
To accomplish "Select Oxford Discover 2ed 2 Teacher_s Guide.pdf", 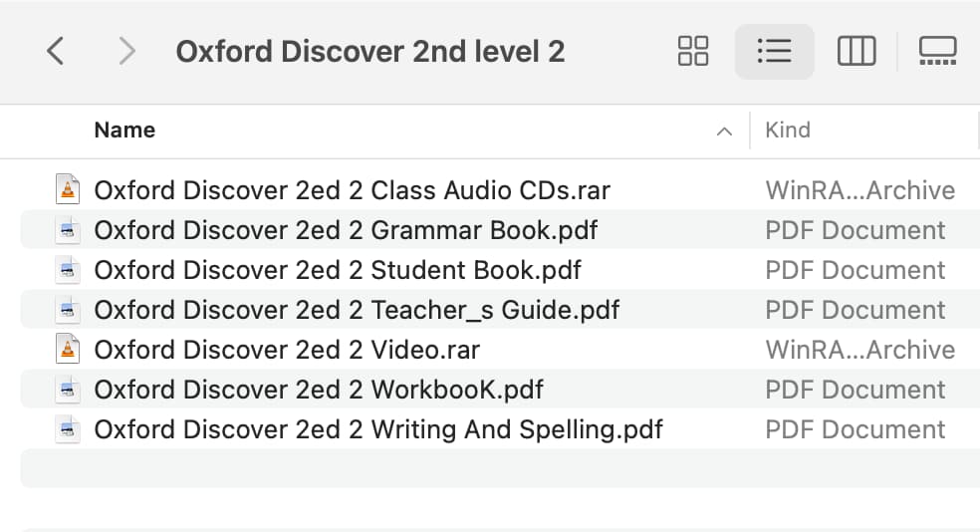I will point(357,310).
